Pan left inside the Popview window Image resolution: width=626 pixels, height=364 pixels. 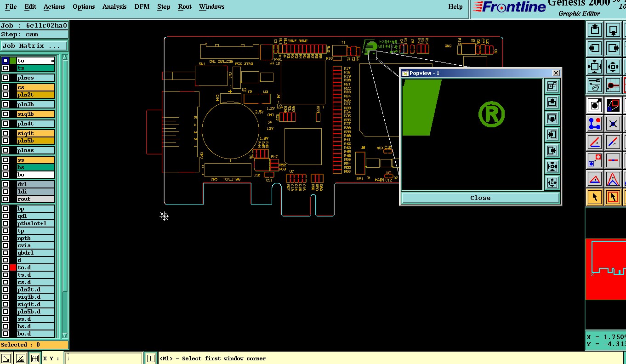[552, 134]
